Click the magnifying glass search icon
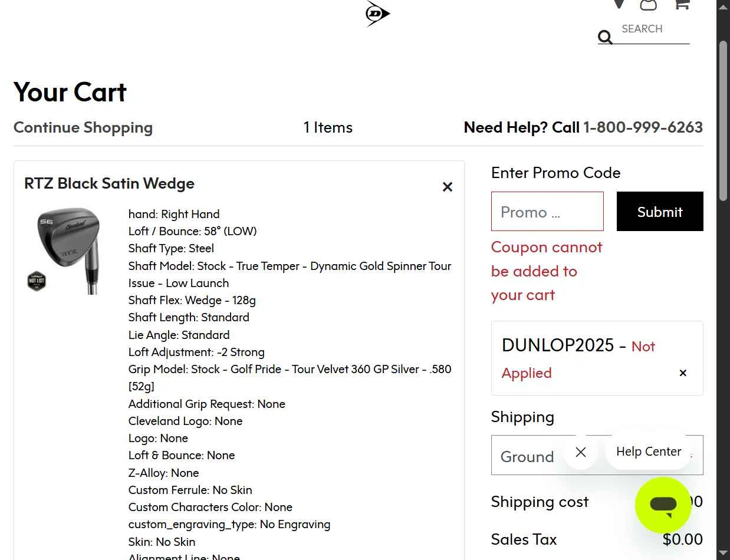Image resolution: width=730 pixels, height=560 pixels. coord(605,38)
